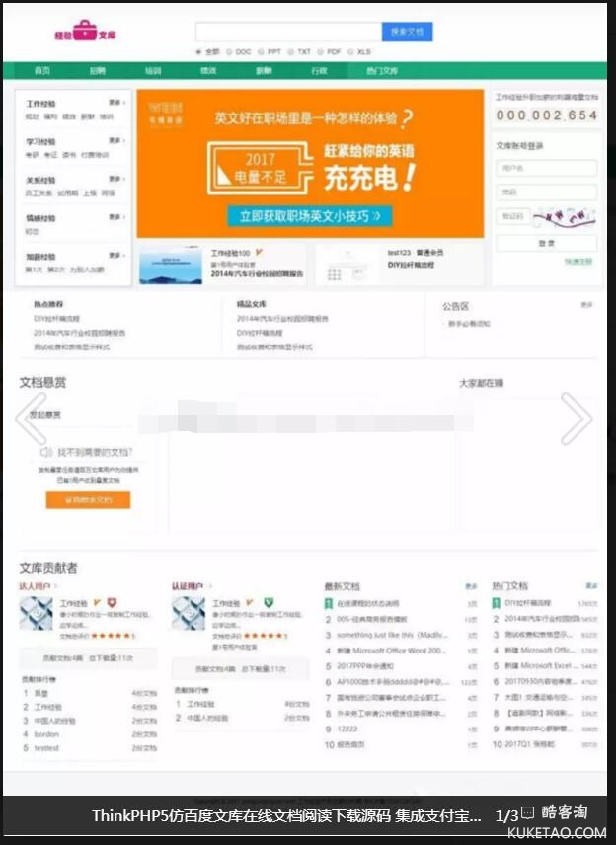This screenshot has width=616, height=845.
Task: Click the green shield badge of the 认证用户 profile
Action: pos(269,602)
